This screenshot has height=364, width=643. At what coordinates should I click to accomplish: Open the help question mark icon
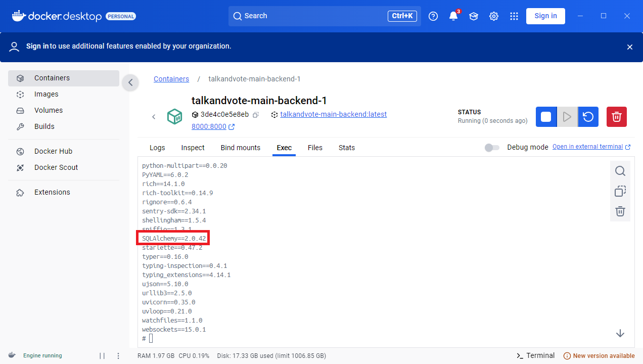[433, 16]
